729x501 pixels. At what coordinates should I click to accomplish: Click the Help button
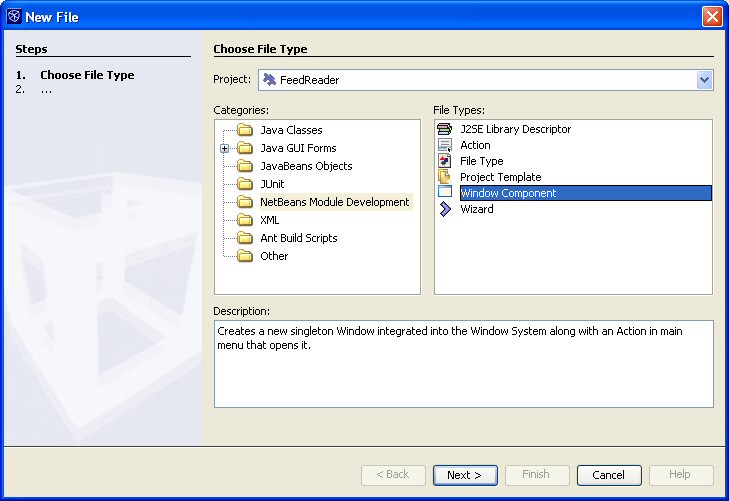[x=681, y=475]
